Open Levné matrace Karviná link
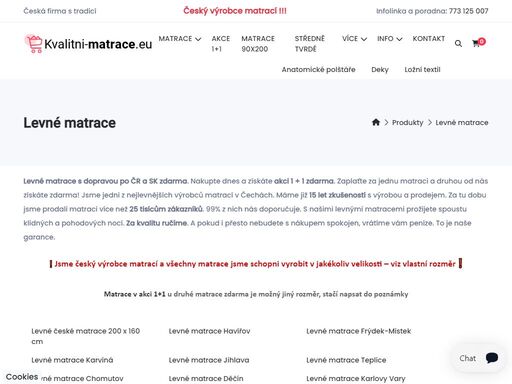 click(x=72, y=360)
